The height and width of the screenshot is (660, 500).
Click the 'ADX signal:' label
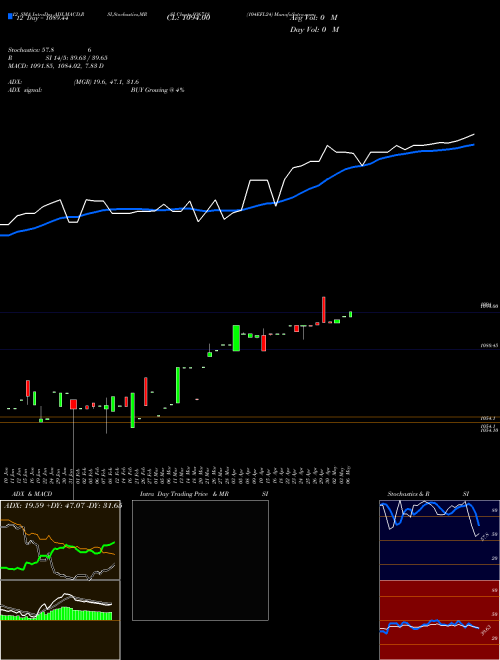(x=25, y=90)
